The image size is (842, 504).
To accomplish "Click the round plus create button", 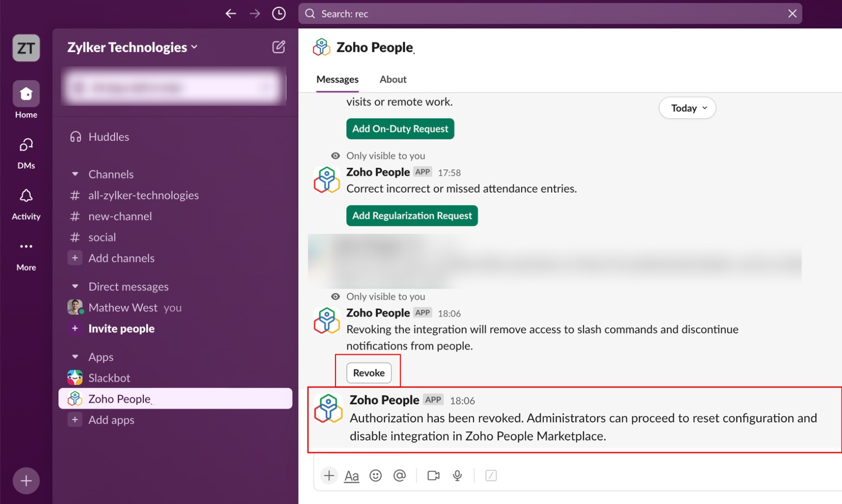I will pyautogui.click(x=26, y=481).
